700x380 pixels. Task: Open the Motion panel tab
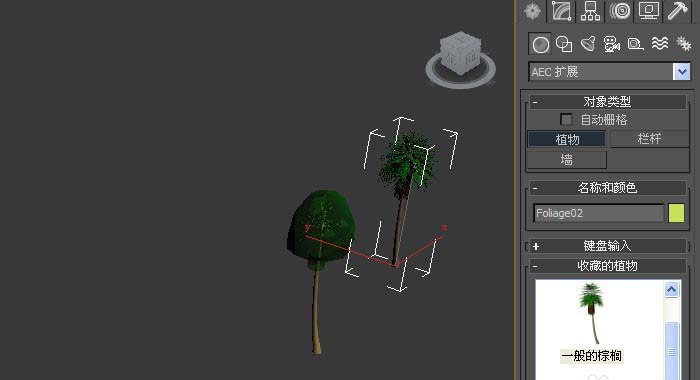tap(620, 11)
